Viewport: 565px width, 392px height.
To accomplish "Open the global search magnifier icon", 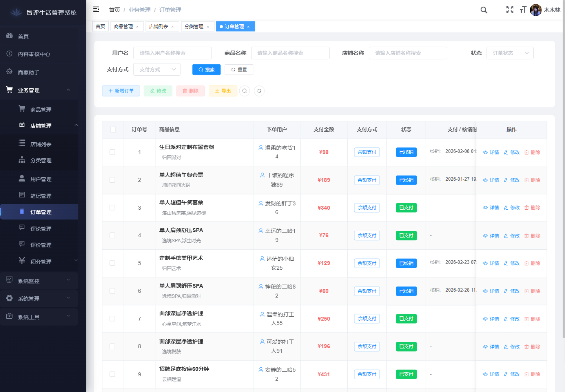I will pyautogui.click(x=484, y=10).
